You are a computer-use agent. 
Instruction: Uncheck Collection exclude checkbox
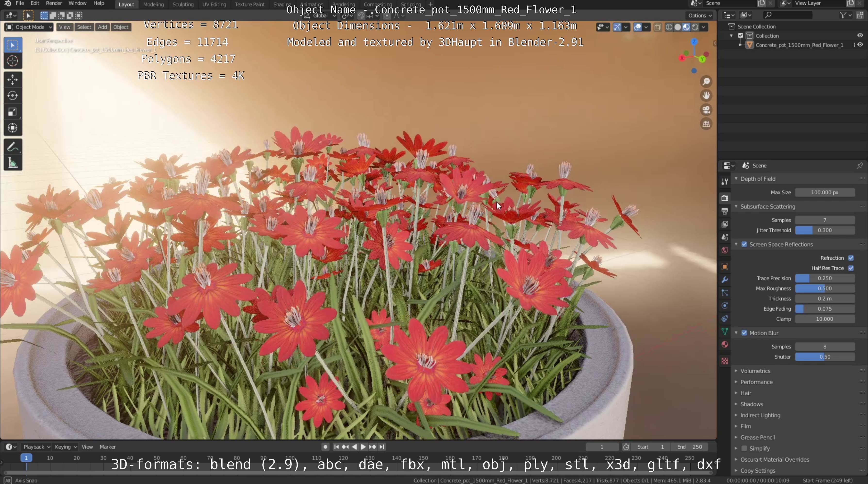pos(740,35)
